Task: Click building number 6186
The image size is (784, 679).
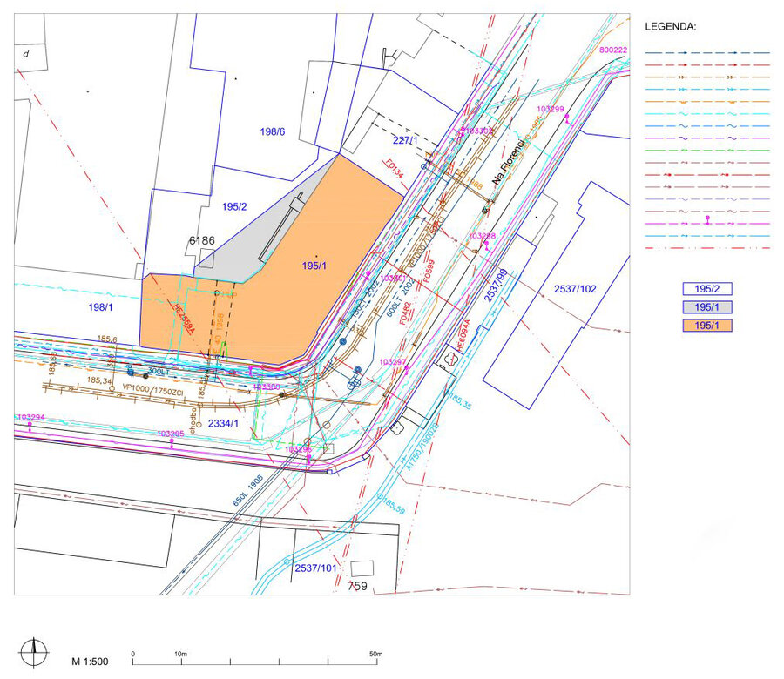Action: (x=202, y=239)
